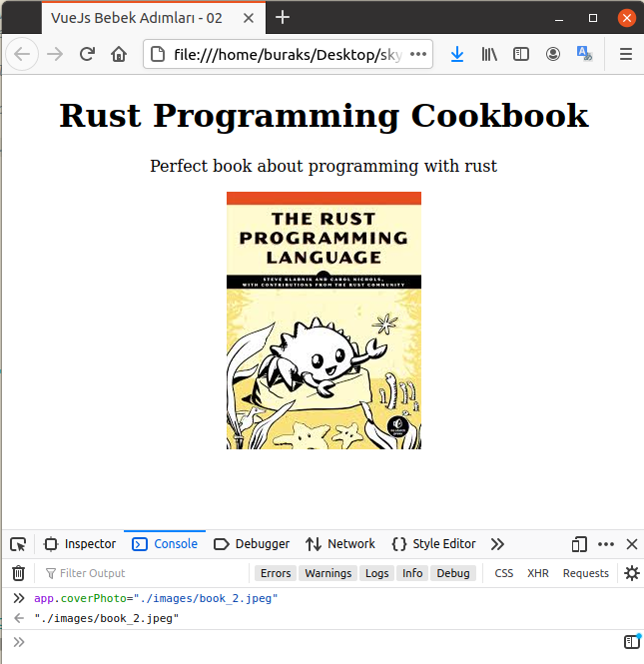
Task: Reload the current page
Action: pyautogui.click(x=87, y=54)
